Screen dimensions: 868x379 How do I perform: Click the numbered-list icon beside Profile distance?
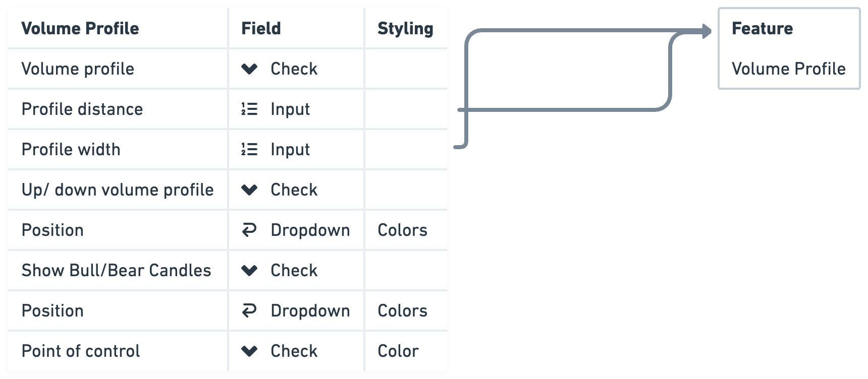click(x=249, y=109)
